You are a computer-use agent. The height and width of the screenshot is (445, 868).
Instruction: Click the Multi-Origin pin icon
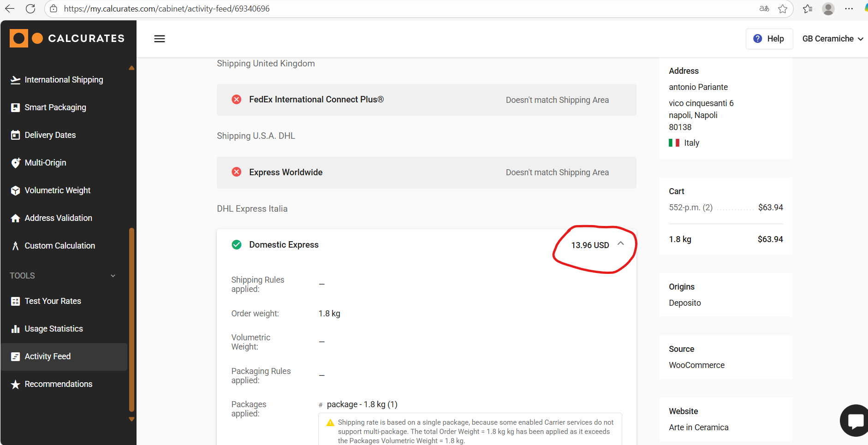click(16, 163)
